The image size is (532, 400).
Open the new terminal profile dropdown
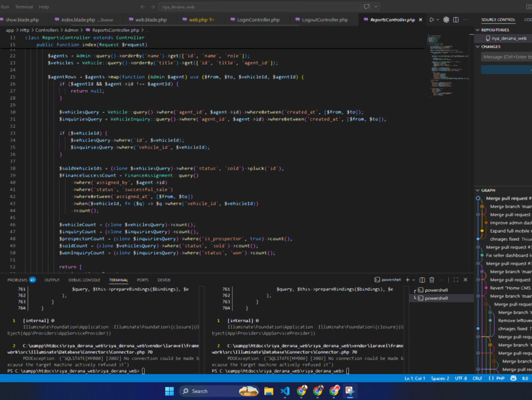click(x=413, y=280)
